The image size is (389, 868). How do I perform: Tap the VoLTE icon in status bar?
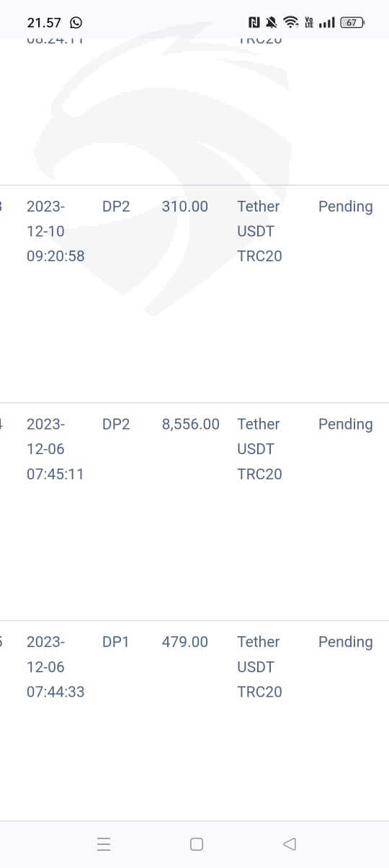(309, 22)
